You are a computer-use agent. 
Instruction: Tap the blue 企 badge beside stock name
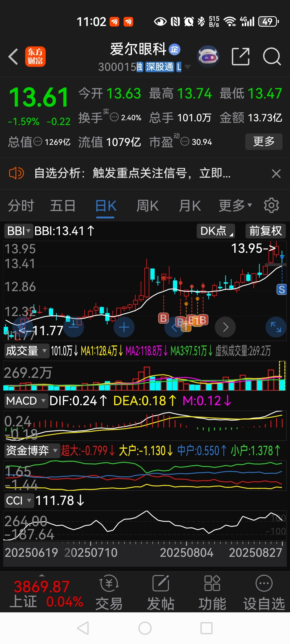tap(175, 50)
